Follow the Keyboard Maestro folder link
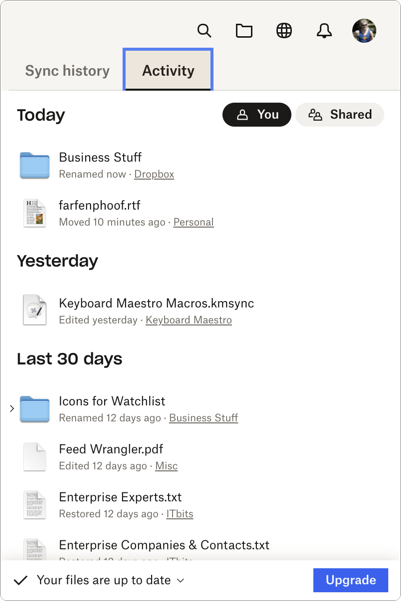401x601 pixels. [x=189, y=320]
